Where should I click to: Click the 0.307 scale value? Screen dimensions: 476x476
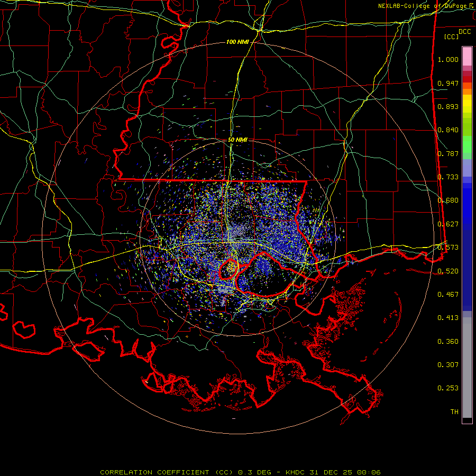tap(448, 365)
